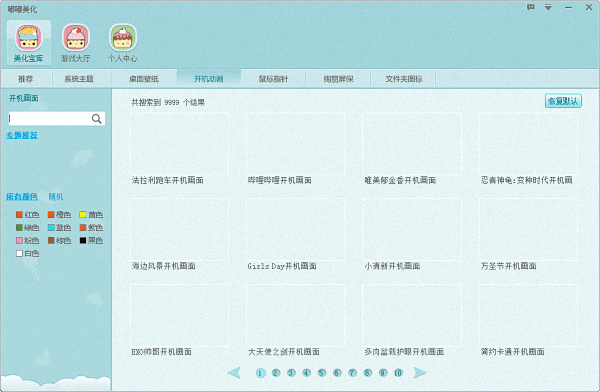Screen dimensions: 600x392
Task: Select the 随机 filter link
Action: (x=56, y=197)
